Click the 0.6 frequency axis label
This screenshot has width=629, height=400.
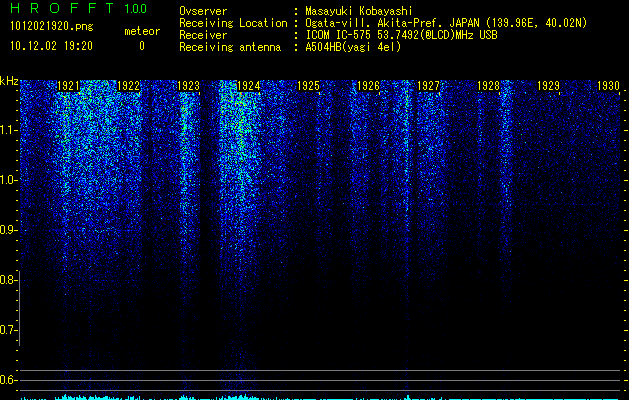[9, 380]
